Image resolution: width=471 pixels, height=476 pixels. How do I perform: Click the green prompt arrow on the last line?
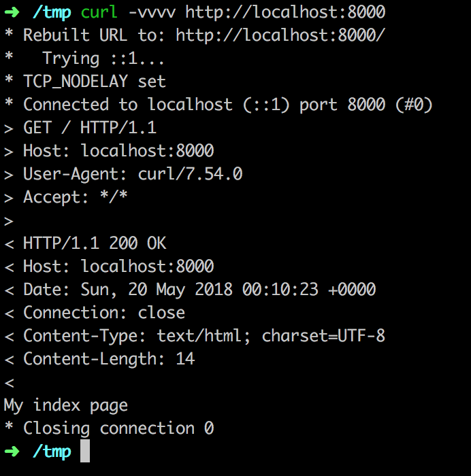click(x=12, y=452)
